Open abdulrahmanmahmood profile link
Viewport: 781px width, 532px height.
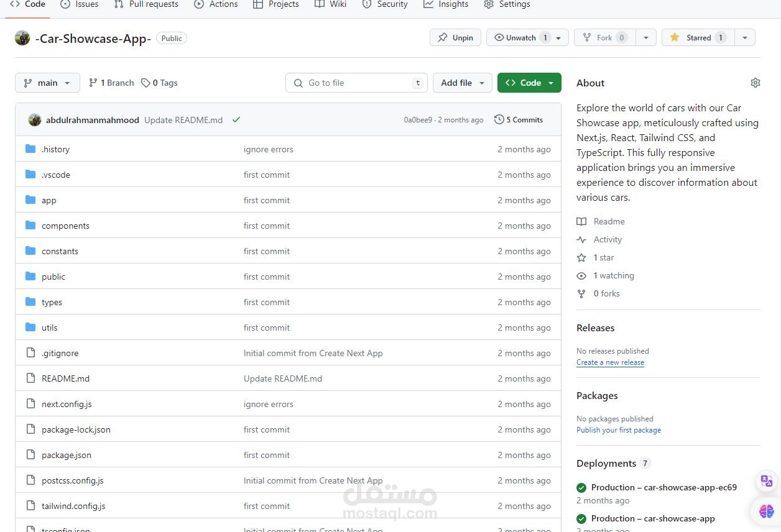(93, 120)
